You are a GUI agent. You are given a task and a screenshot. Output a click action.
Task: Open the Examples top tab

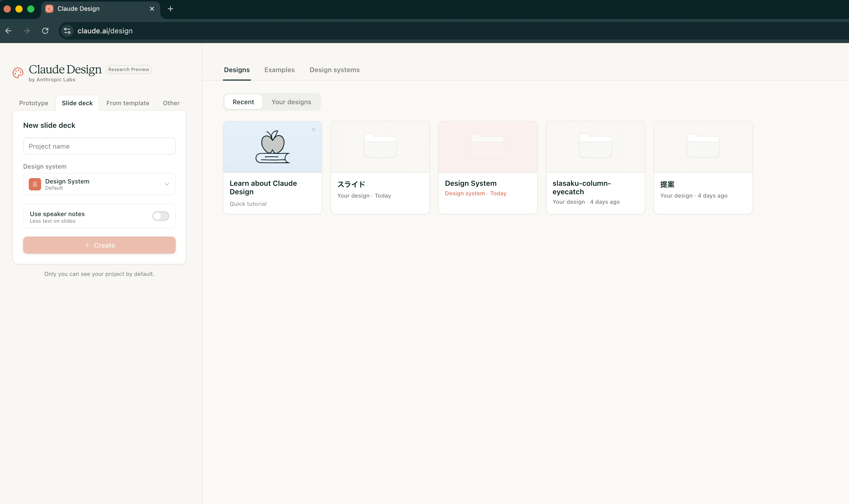click(279, 70)
